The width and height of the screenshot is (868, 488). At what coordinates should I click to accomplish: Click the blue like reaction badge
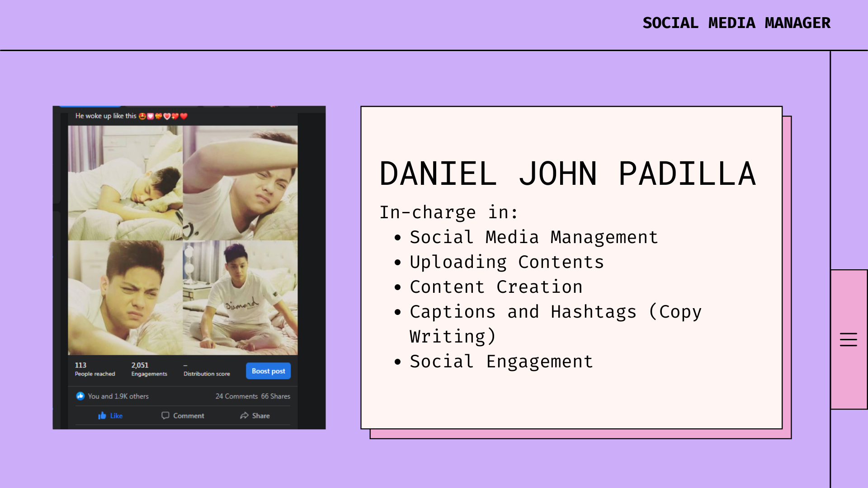pos(80,396)
